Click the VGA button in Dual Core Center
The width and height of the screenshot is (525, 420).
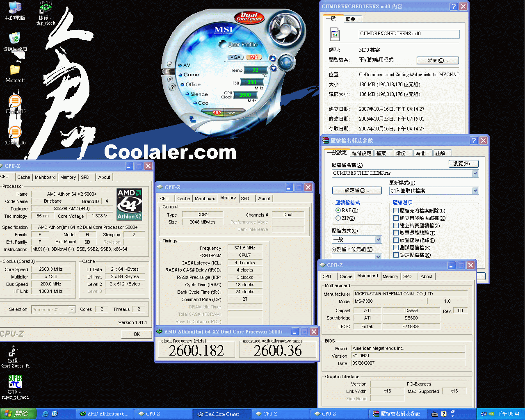coord(235,57)
